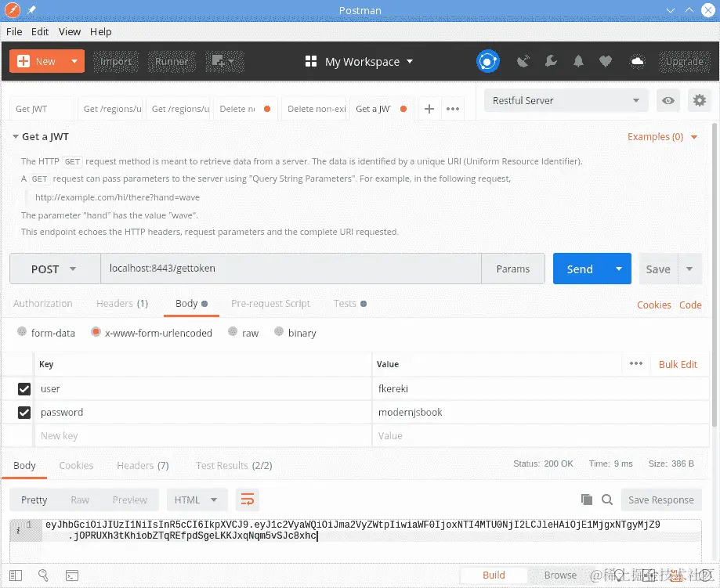Click the workspace grid icon

pyautogui.click(x=311, y=61)
